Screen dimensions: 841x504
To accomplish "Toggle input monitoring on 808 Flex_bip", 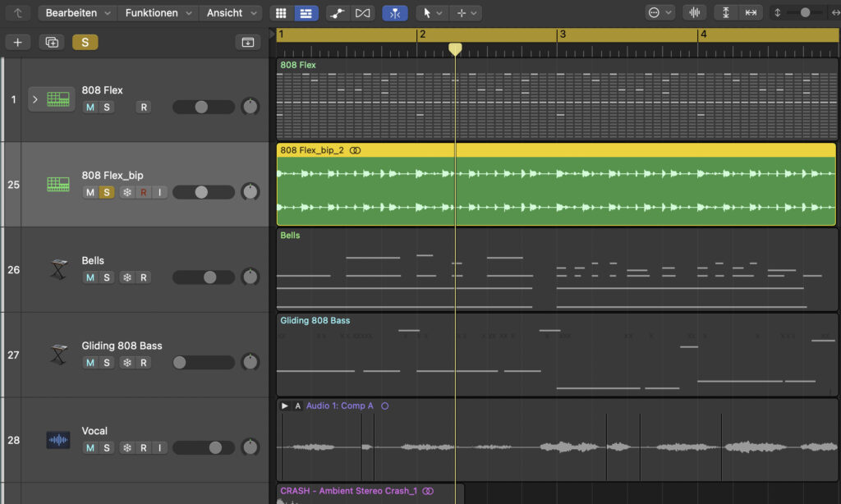I will [159, 192].
